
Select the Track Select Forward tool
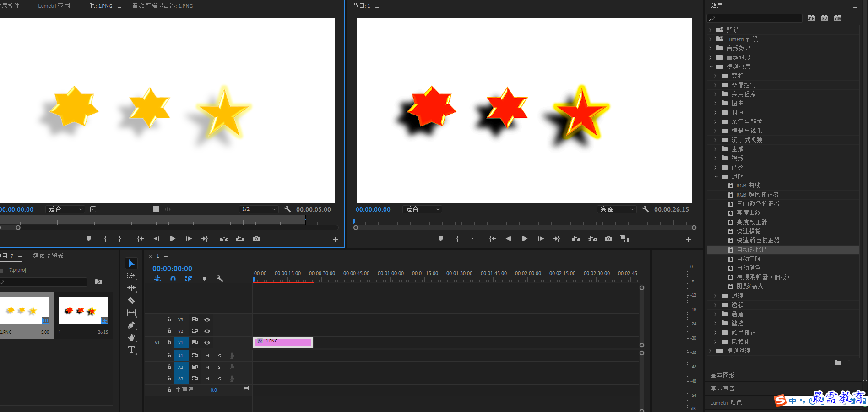click(x=131, y=275)
